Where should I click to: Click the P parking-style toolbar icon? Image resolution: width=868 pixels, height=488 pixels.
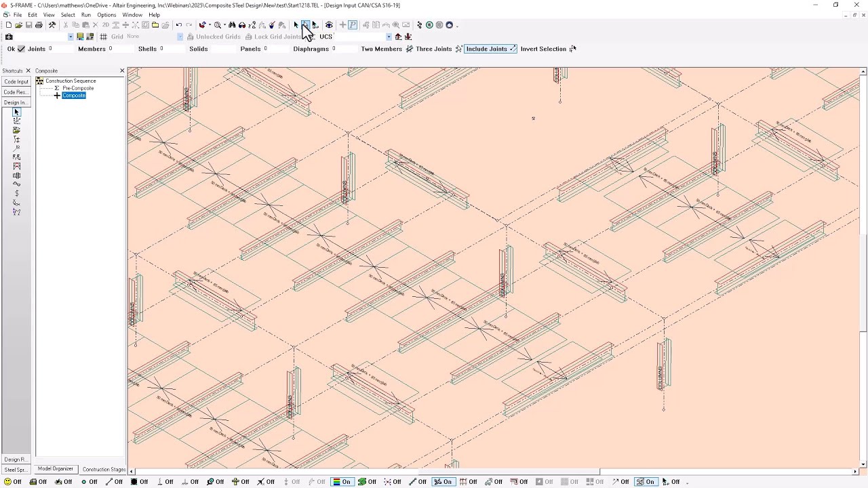coord(353,25)
